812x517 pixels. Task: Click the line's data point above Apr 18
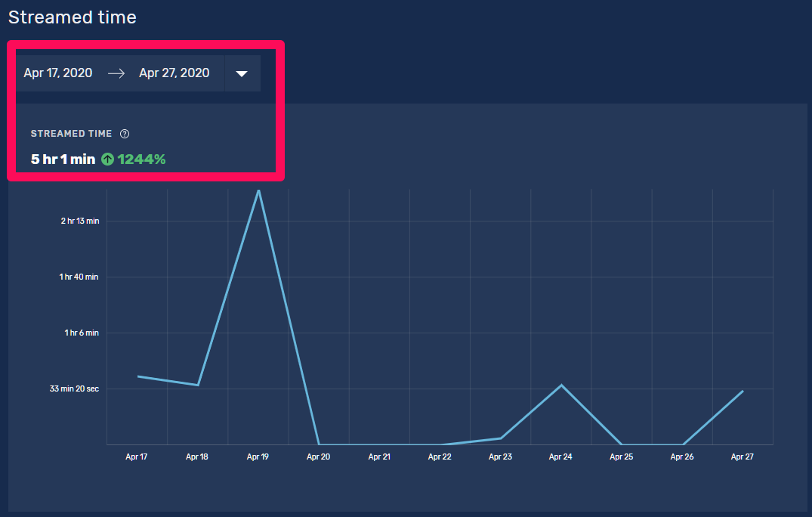tap(198, 385)
